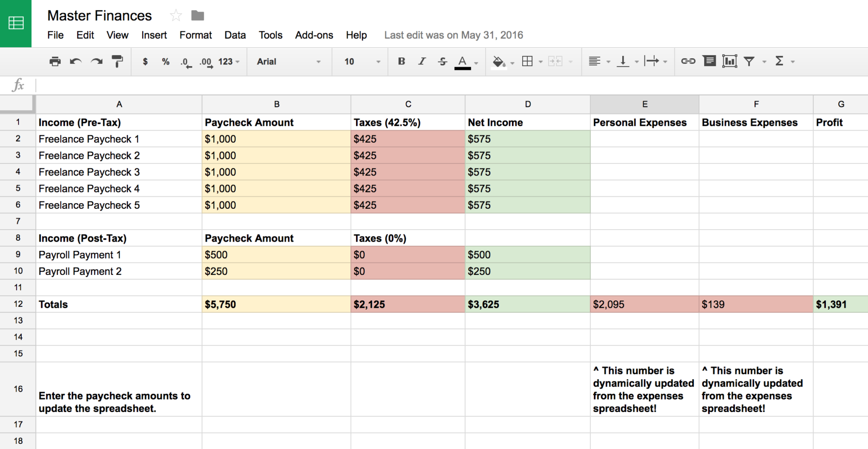The width and height of the screenshot is (868, 449).
Task: Insert a comment using the comment icon
Action: point(709,61)
